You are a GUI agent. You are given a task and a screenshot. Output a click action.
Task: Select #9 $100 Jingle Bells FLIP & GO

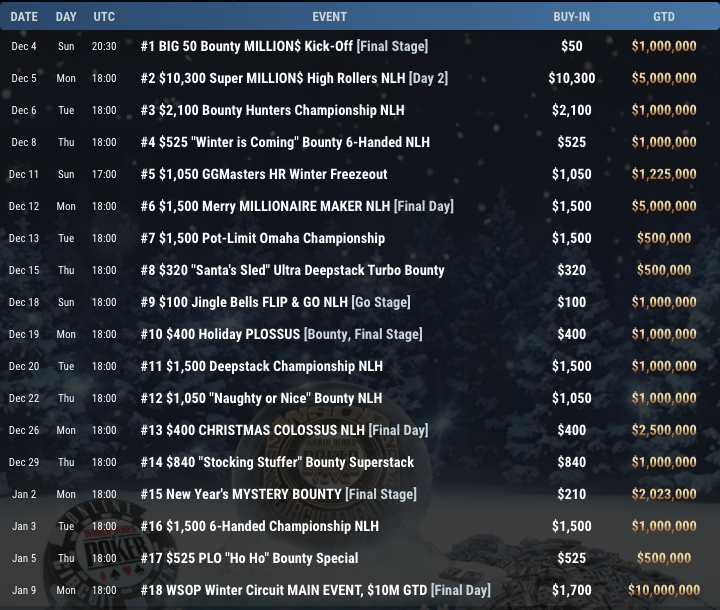coord(276,302)
